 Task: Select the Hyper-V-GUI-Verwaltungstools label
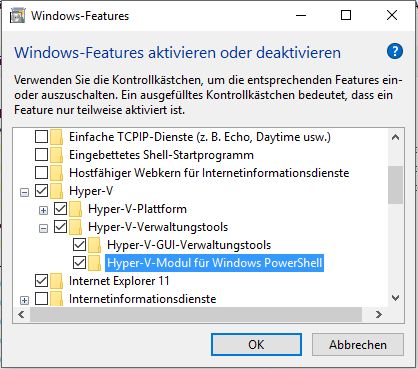[x=189, y=245]
